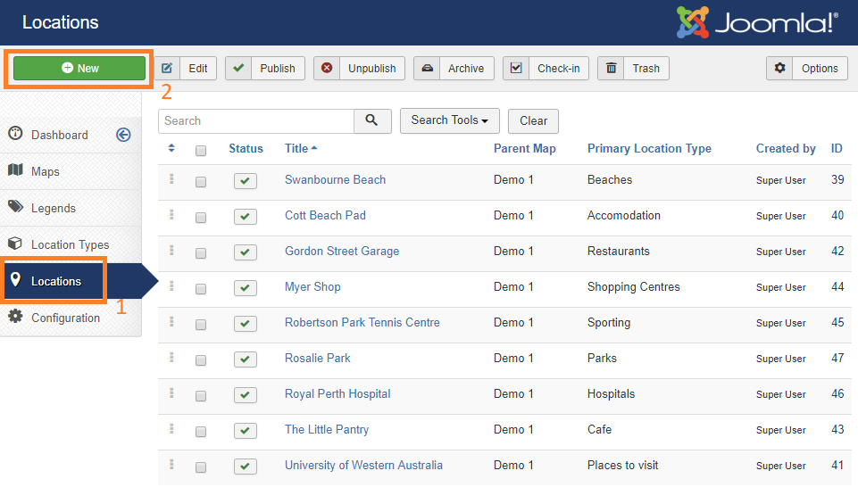Click the Trash bin icon
858x504 pixels.
pyautogui.click(x=612, y=69)
